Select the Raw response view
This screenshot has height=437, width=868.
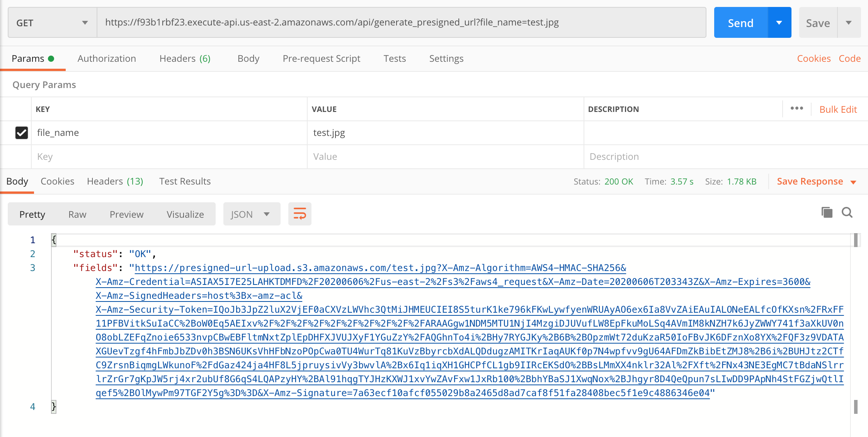tap(77, 214)
